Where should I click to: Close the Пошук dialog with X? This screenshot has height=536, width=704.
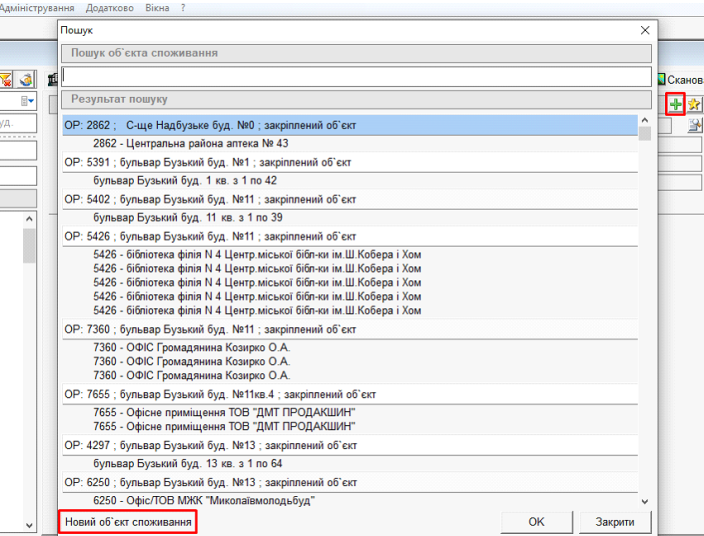point(645,31)
